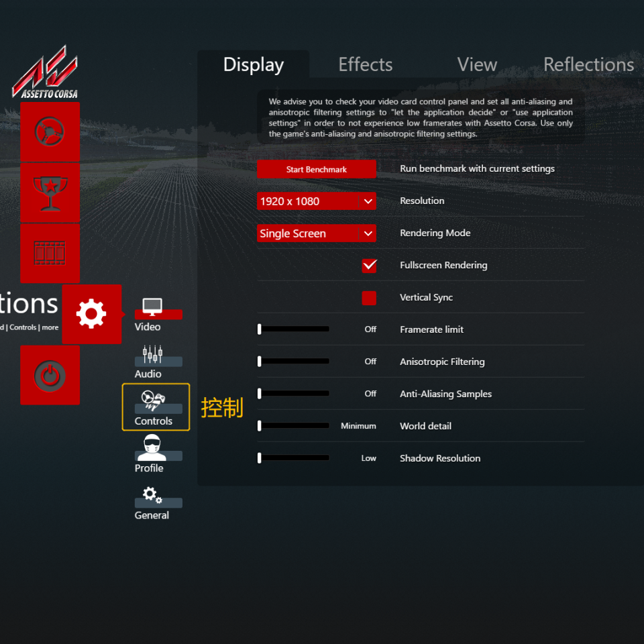Open the Drive steering wheel tile
This screenshot has height=644, width=644.
(50, 131)
